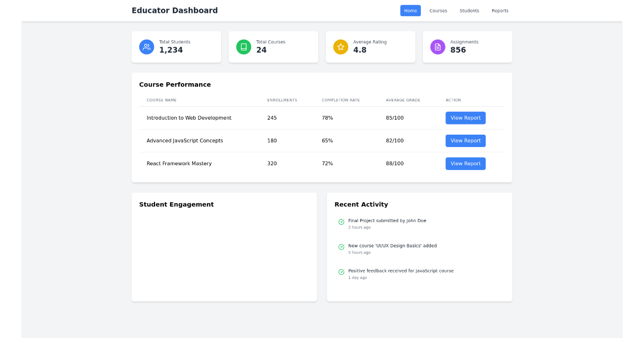View Report for Advanced JavaScript Concepts
This screenshot has height=338, width=644.
pos(465,141)
